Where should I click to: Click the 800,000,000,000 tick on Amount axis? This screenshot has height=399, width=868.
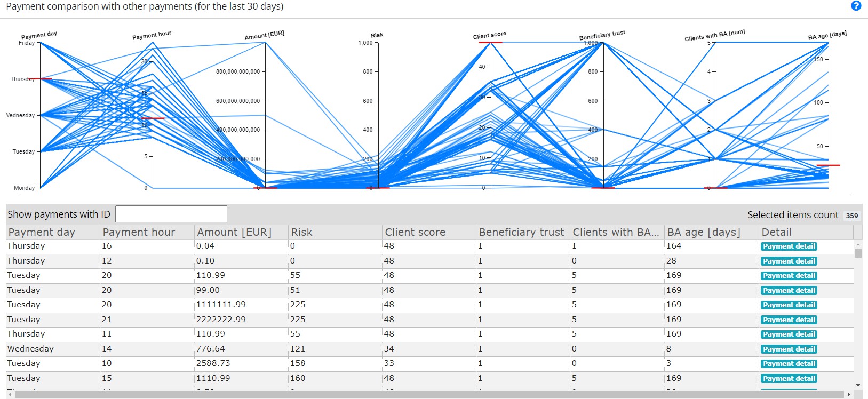pyautogui.click(x=238, y=71)
